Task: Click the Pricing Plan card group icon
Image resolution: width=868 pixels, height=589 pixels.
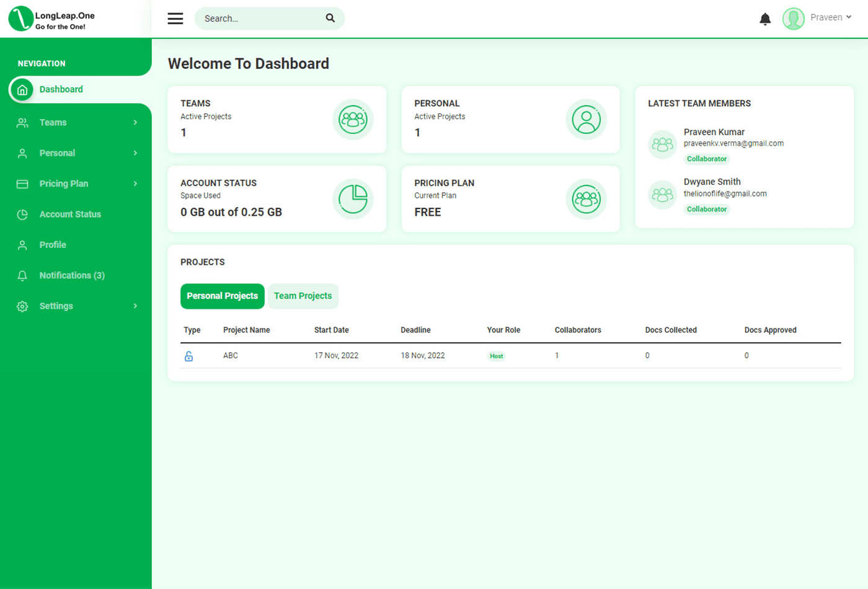Action: [586, 199]
